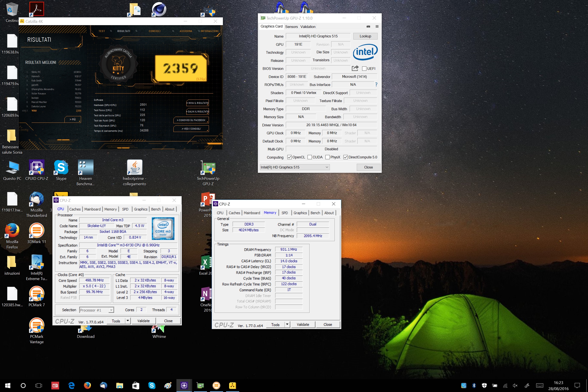Switch to Catzilla taskbar button
This screenshot has height=392, width=588.
pos(232,385)
